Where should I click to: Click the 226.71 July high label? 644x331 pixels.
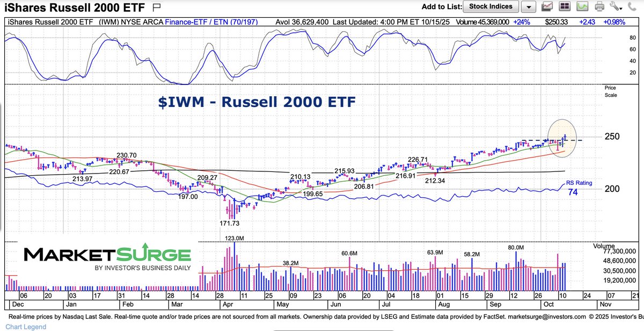point(418,160)
